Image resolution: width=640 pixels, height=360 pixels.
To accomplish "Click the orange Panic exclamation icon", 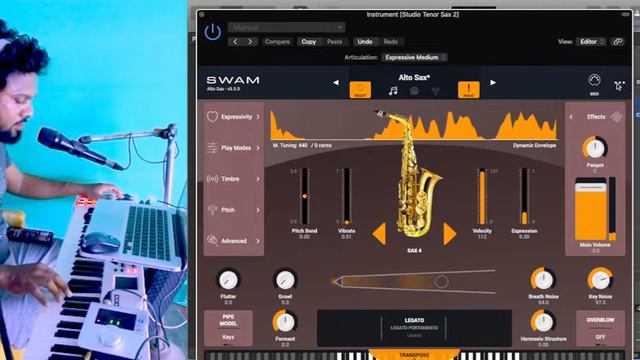I will tap(469, 90).
